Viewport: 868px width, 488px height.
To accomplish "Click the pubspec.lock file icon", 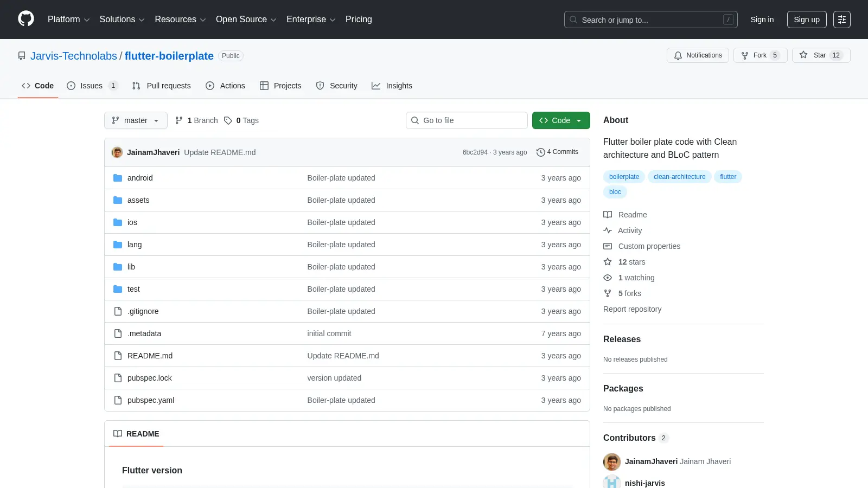I will tap(118, 378).
